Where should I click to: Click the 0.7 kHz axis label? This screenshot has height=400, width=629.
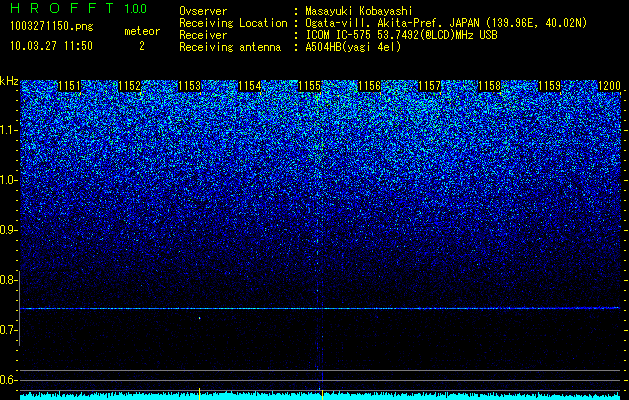click(9, 330)
